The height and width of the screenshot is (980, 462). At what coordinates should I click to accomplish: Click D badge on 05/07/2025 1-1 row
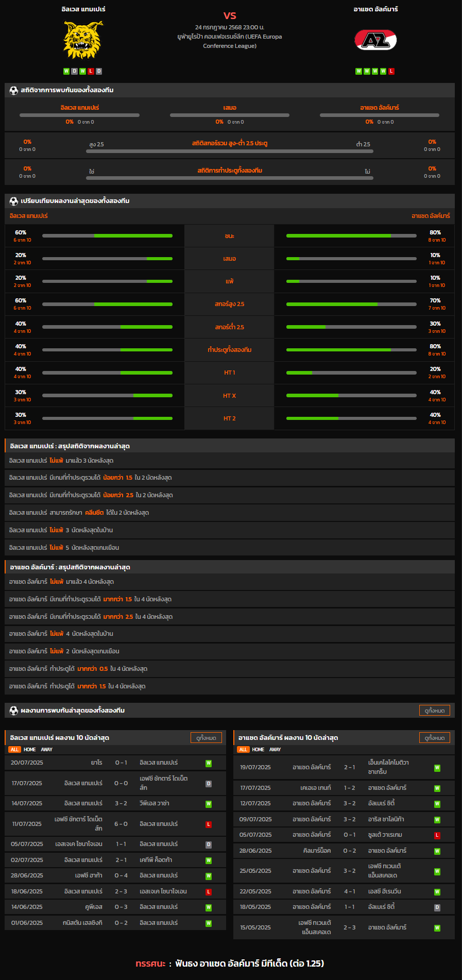[209, 844]
